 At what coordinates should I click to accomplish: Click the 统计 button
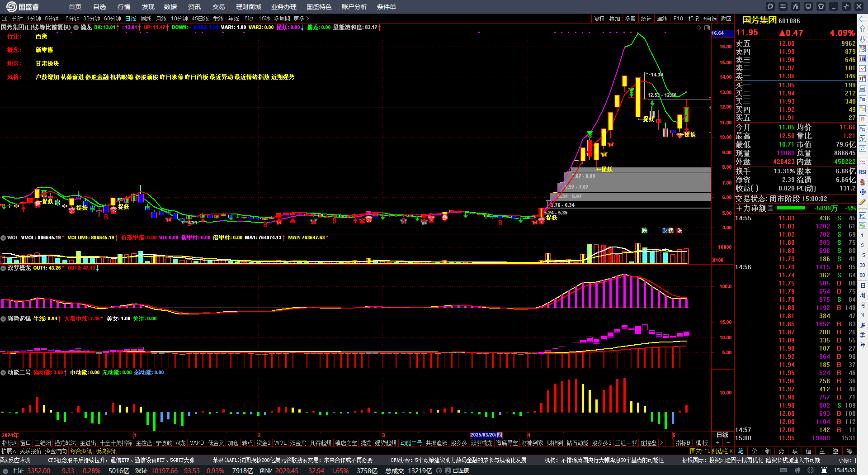pos(646,19)
